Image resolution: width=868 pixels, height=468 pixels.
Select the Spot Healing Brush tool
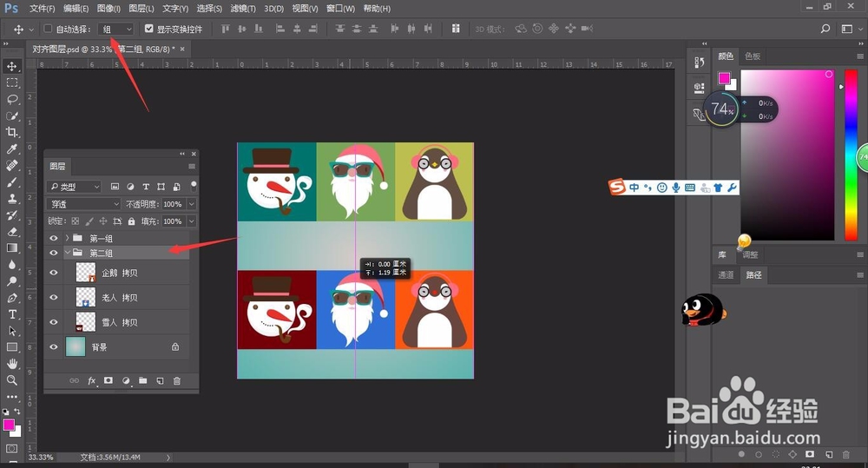[11, 165]
